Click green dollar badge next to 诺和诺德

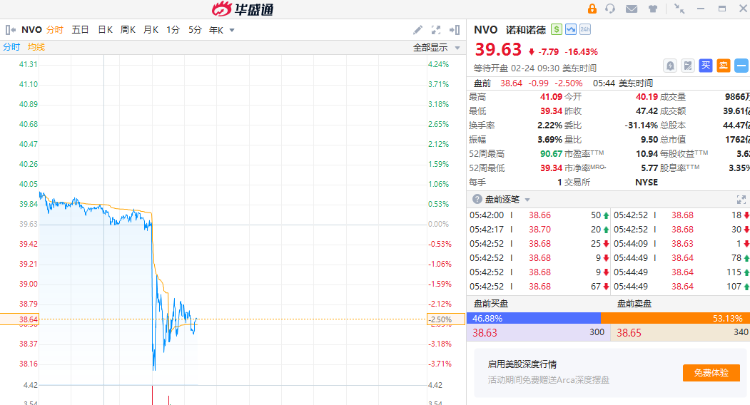coord(556,29)
